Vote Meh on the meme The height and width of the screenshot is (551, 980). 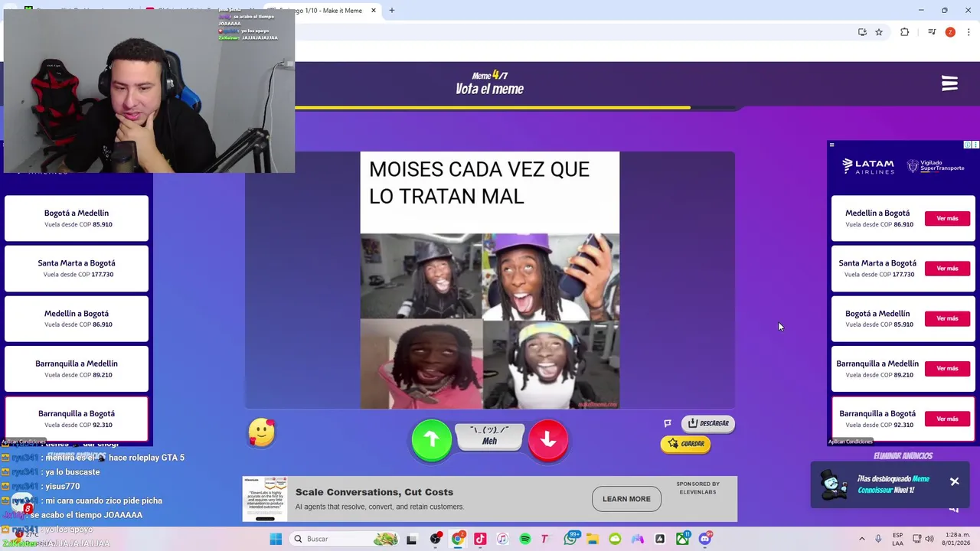(x=490, y=436)
